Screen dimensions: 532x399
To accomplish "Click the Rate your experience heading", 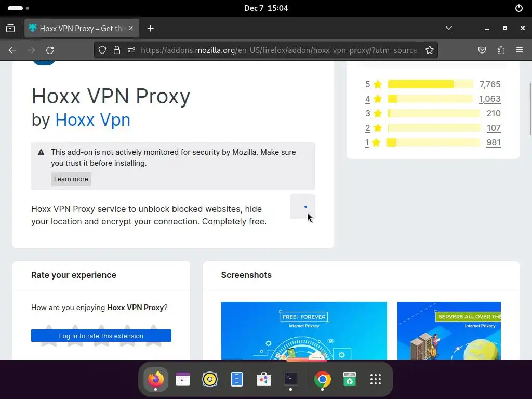I will click(74, 275).
